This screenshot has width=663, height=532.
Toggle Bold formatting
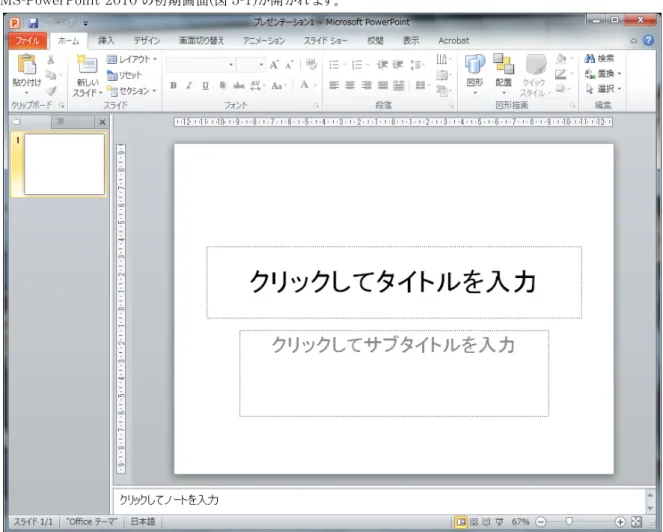173,85
